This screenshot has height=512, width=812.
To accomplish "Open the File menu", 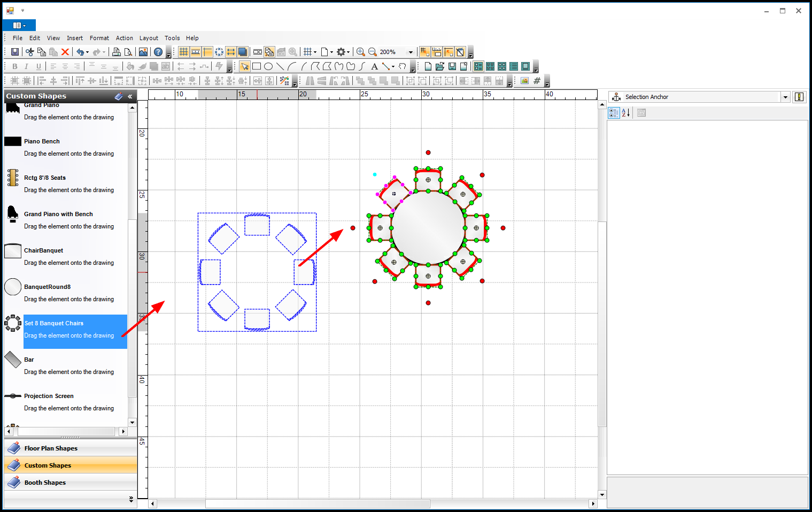I will pyautogui.click(x=18, y=38).
